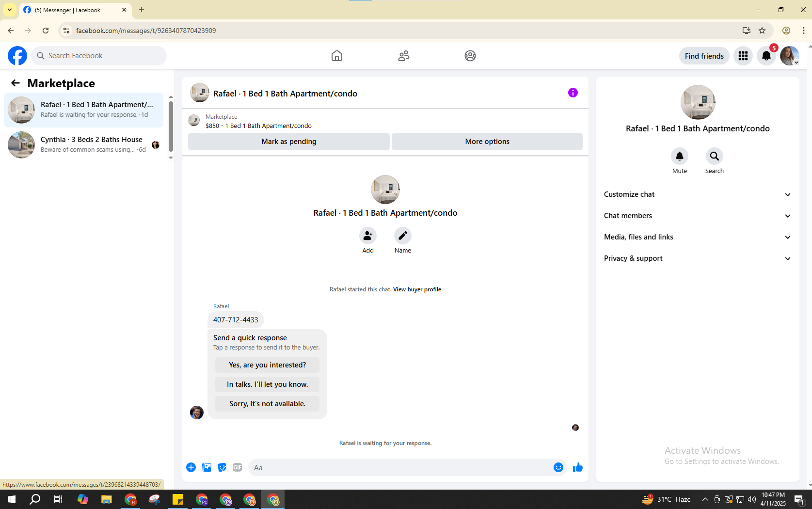Viewport: 812px width, 509px height.
Task: Open the Chrome three-dot menu
Action: (x=804, y=31)
